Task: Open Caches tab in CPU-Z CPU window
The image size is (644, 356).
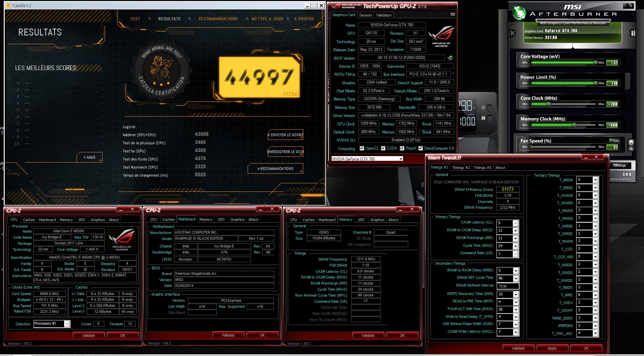Action: tap(29, 220)
